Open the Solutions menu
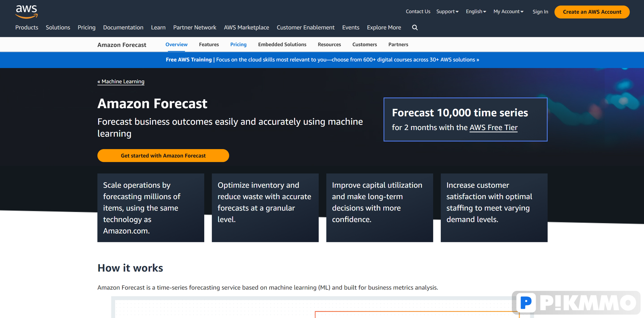This screenshot has width=644, height=318. 58,27
